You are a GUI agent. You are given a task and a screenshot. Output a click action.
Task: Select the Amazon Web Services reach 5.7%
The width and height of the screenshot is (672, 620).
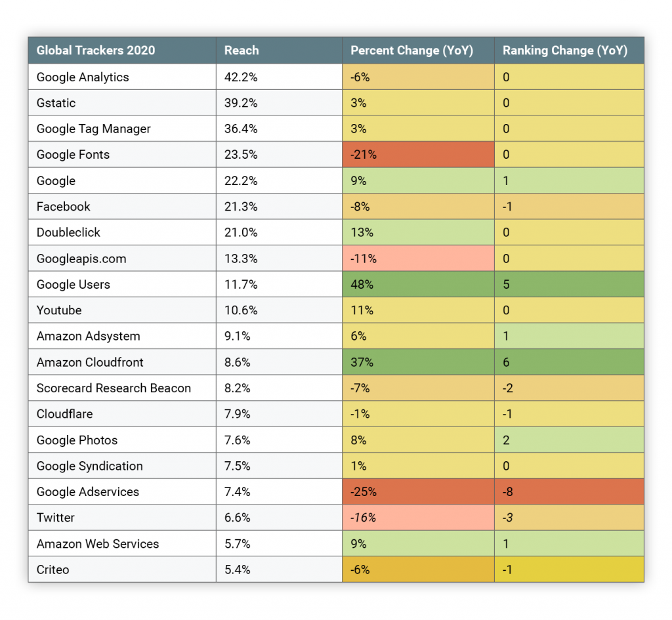point(238,543)
